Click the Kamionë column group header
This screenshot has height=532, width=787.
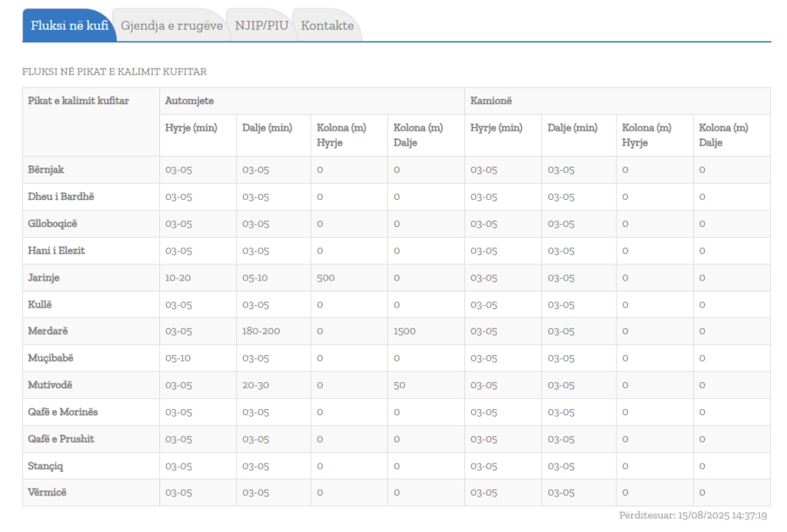click(491, 101)
